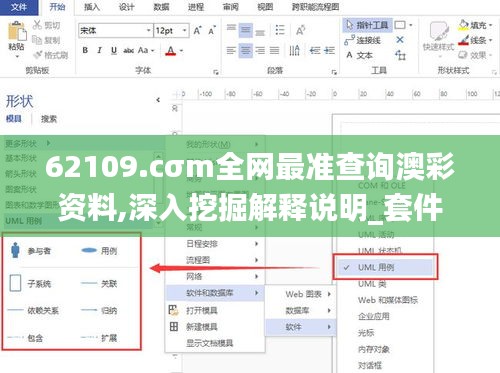Click the Cut (剪切) scissors icon
The width and height of the screenshot is (500, 373).
[x=37, y=25]
